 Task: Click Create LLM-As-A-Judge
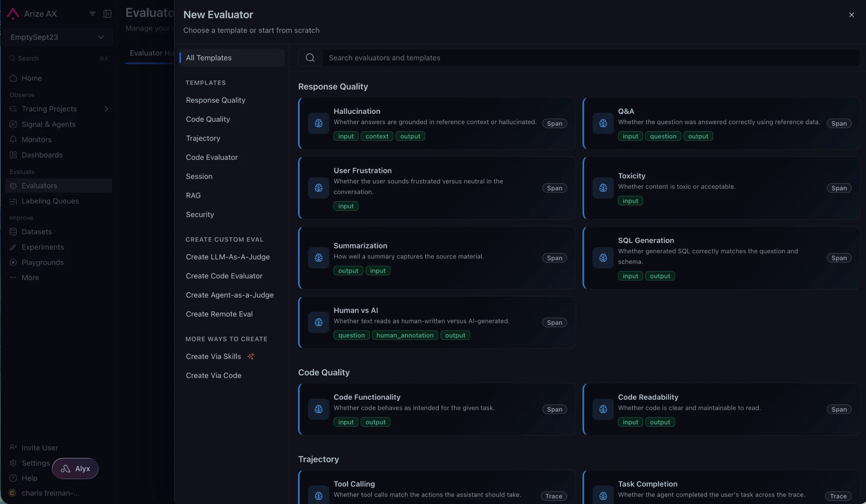(x=228, y=257)
